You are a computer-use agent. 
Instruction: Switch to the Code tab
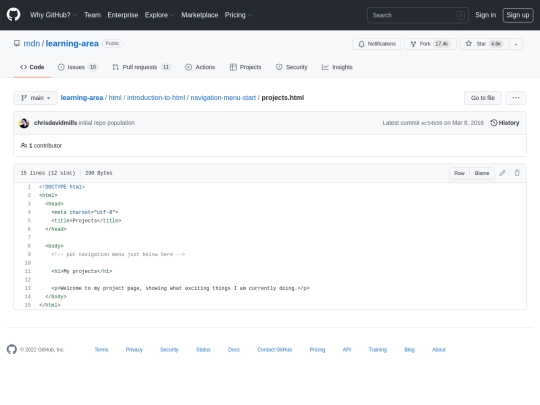(x=32, y=67)
